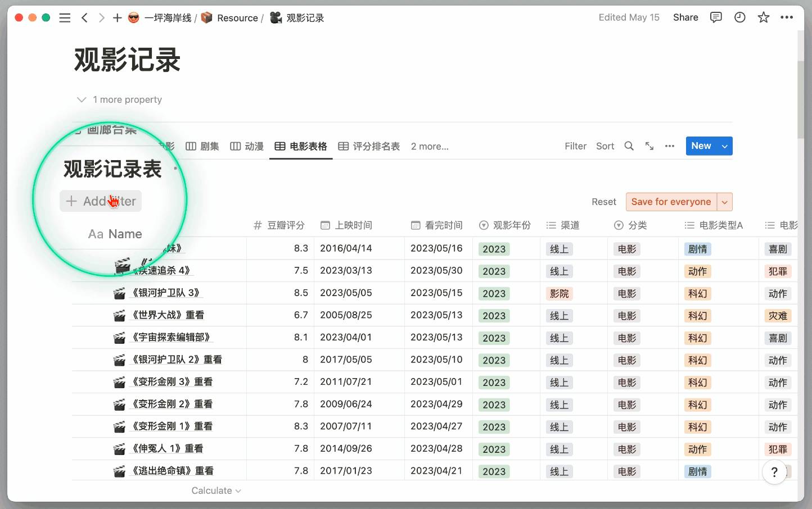812x509 pixels.
Task: Click the Share button
Action: point(685,17)
